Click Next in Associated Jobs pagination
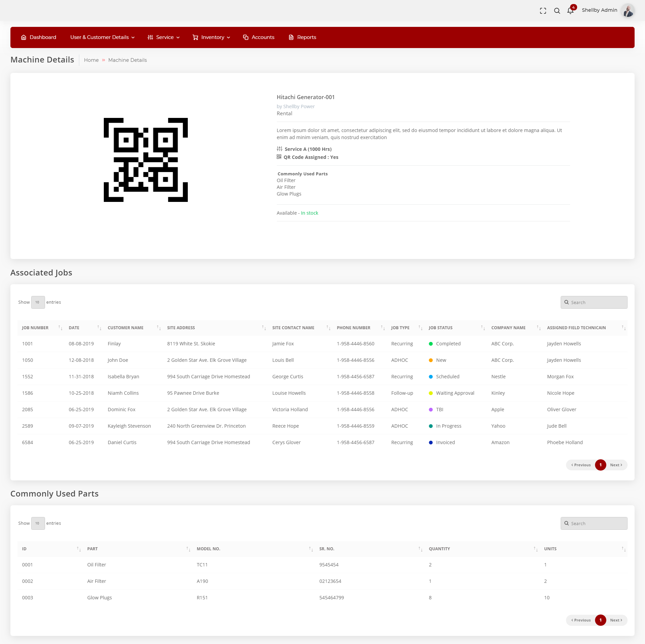This screenshot has width=645, height=644. tap(616, 465)
